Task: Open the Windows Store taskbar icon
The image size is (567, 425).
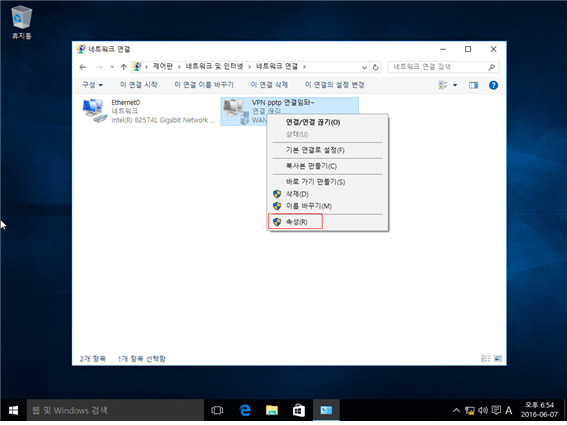Action: point(298,410)
